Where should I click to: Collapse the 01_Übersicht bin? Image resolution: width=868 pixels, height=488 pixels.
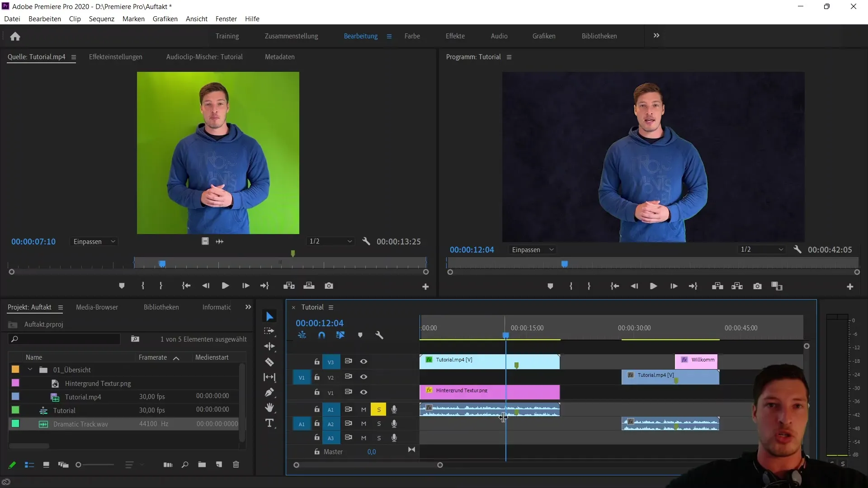pyautogui.click(x=30, y=370)
